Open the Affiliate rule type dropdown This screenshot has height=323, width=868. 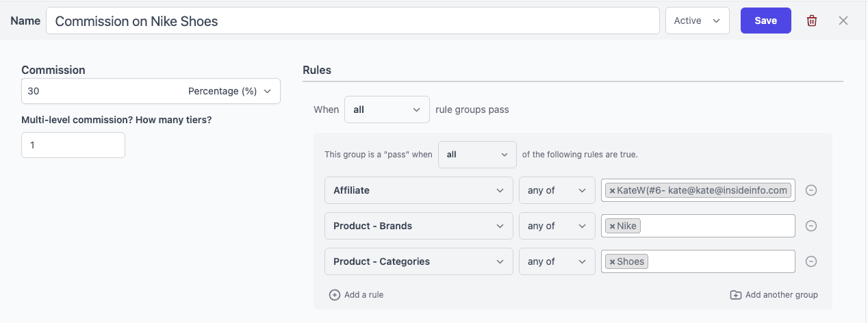419,190
